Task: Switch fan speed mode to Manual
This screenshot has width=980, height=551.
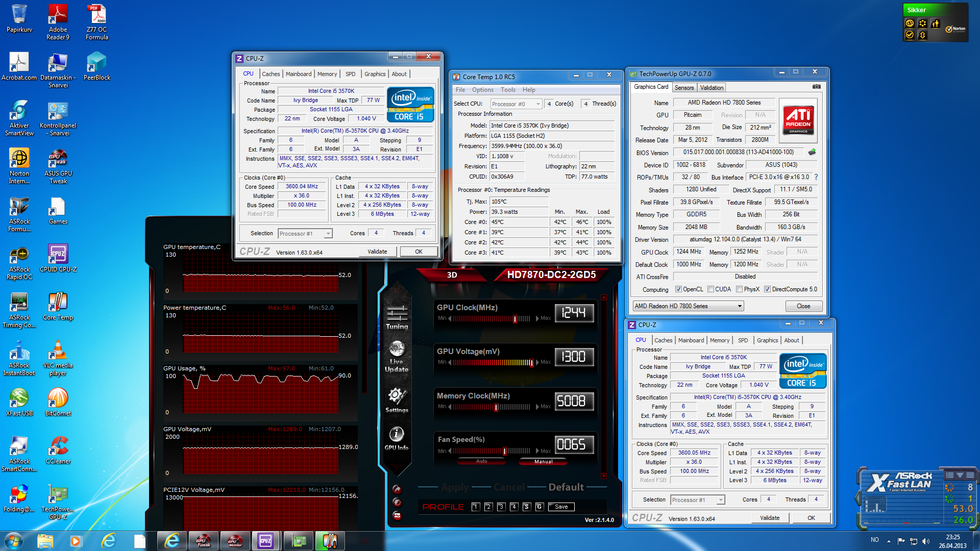Action: [543, 462]
